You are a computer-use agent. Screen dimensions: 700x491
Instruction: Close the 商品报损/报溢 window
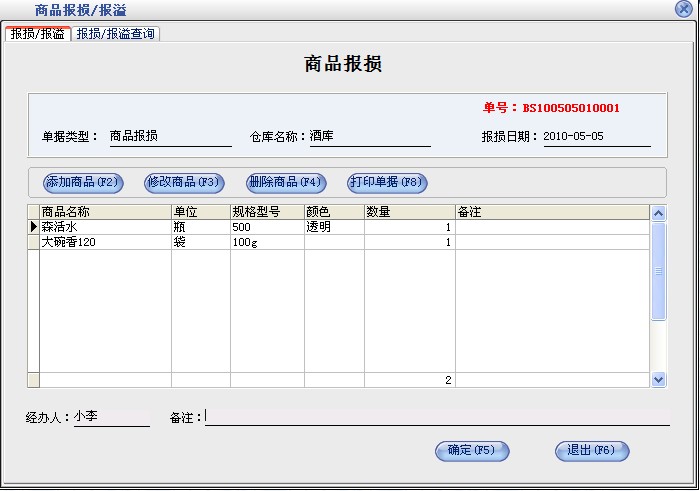pos(684,9)
